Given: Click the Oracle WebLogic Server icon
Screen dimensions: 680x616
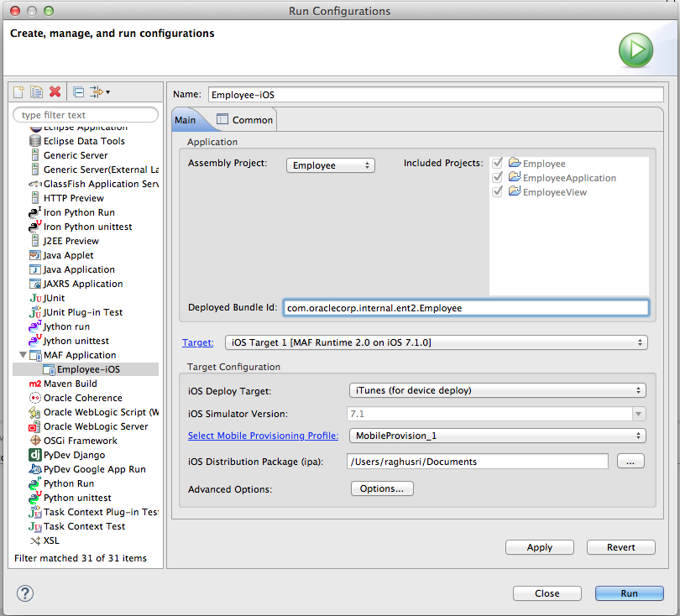Looking at the screenshot, I should pos(34,426).
